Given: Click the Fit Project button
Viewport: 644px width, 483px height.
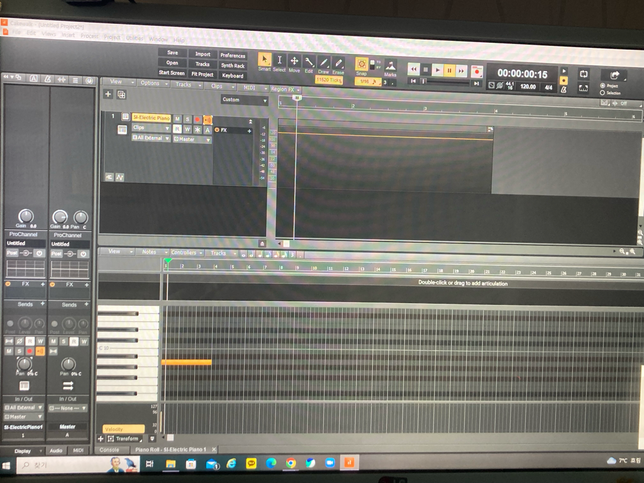Looking at the screenshot, I should (x=203, y=75).
